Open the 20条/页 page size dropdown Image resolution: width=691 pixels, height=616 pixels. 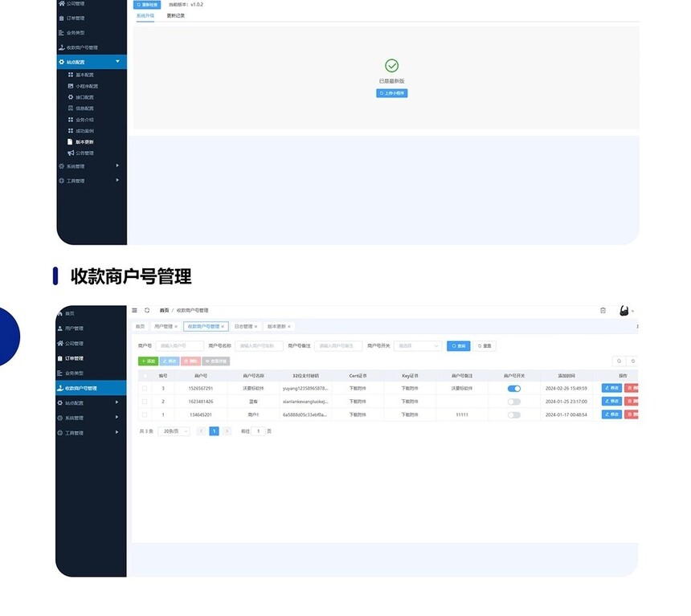pos(174,431)
